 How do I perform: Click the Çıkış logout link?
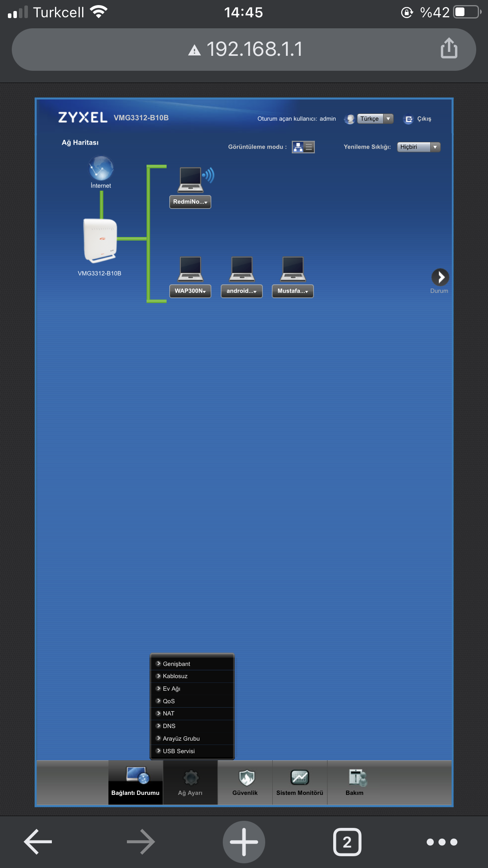424,119
